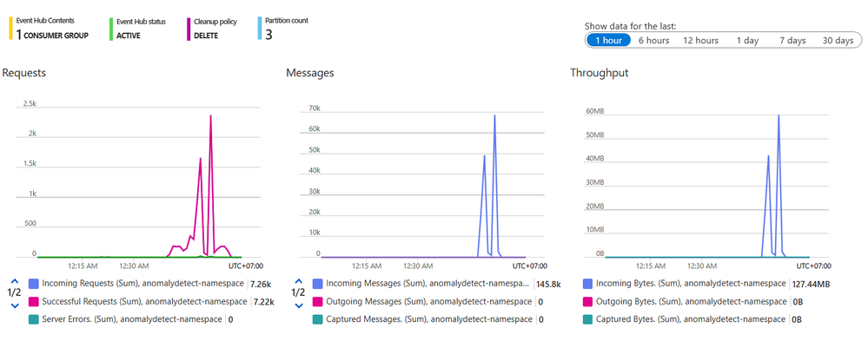This screenshot has width=868, height=341.
Task: Select the 30 days time range
Action: (x=838, y=40)
